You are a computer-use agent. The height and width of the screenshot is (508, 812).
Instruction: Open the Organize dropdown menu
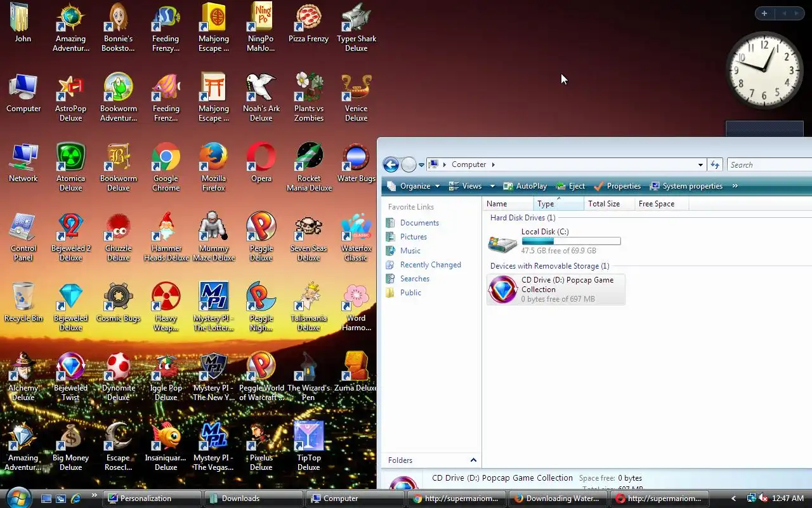413,186
